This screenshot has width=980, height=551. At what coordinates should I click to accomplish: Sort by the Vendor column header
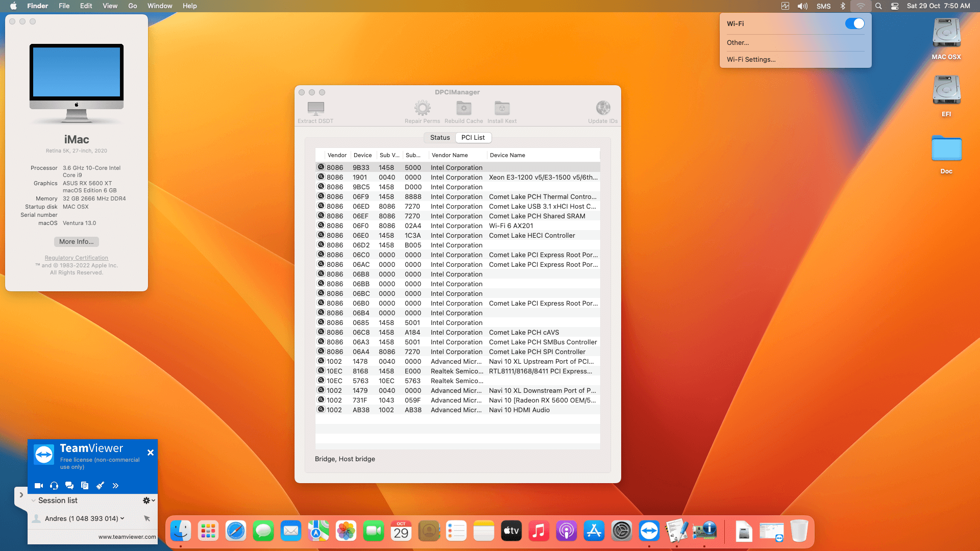pyautogui.click(x=337, y=155)
